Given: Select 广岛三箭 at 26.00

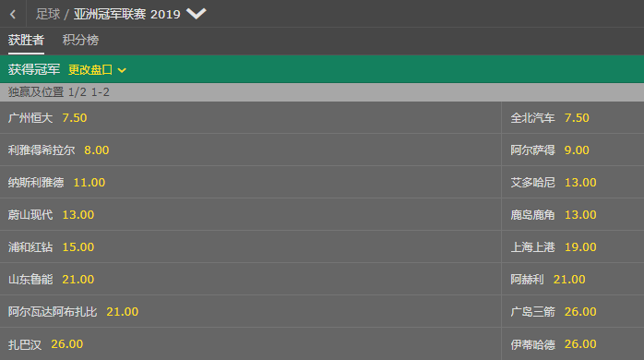Looking at the screenshot, I should click(573, 311).
